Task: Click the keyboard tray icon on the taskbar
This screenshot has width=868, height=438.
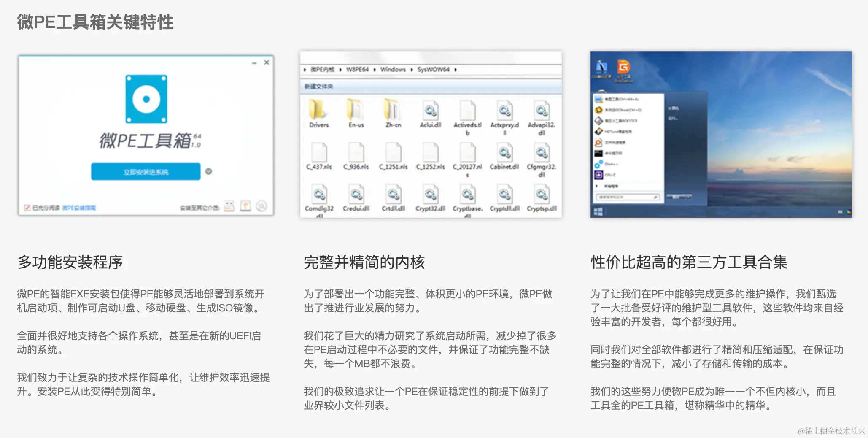Action: coord(840,212)
